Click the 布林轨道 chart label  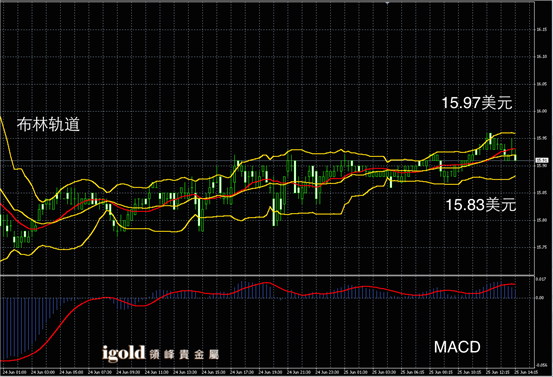[48, 124]
